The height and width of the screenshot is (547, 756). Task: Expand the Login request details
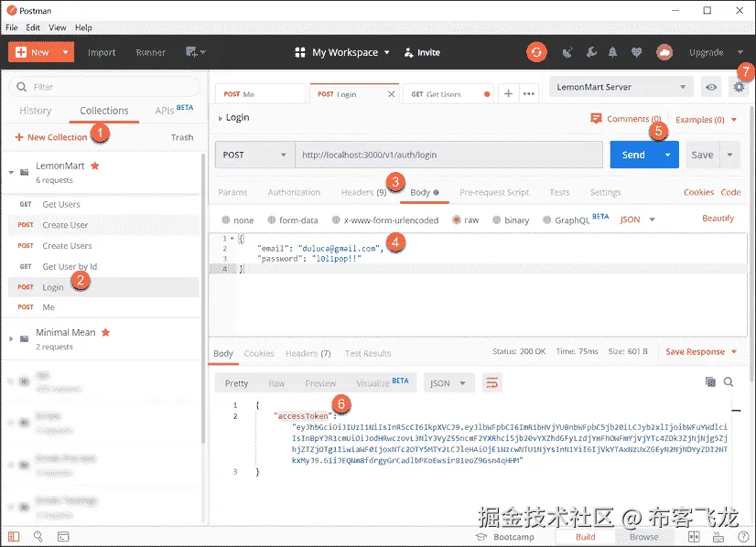pyautogui.click(x=221, y=118)
